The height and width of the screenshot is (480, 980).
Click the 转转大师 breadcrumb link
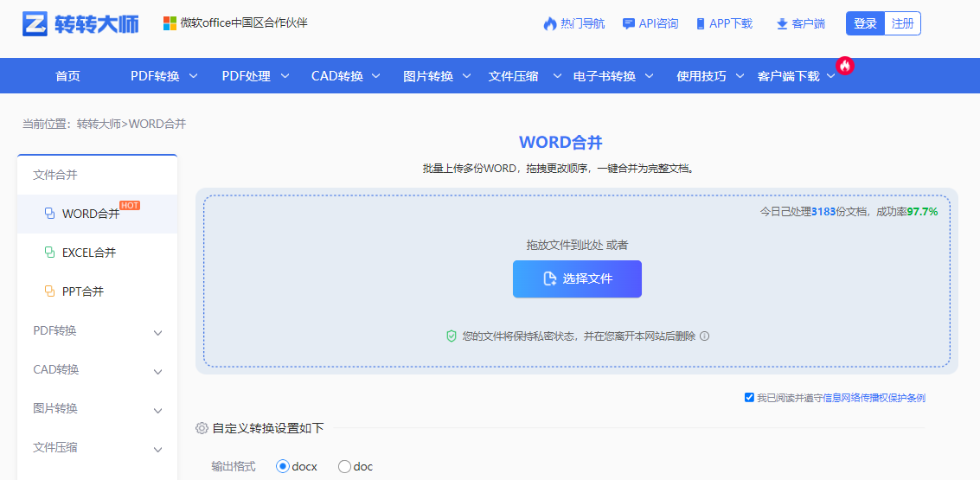point(99,124)
